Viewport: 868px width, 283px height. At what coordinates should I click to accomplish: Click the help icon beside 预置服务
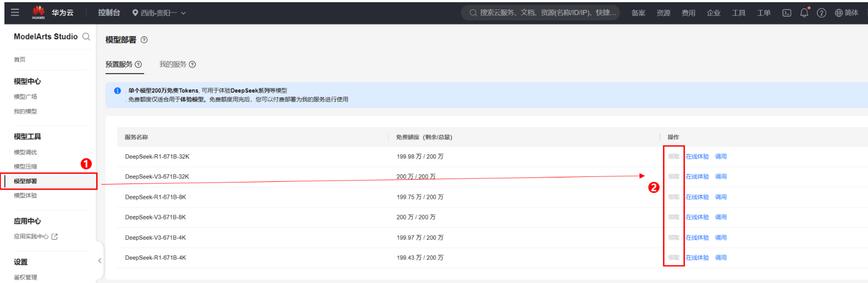pyautogui.click(x=138, y=65)
